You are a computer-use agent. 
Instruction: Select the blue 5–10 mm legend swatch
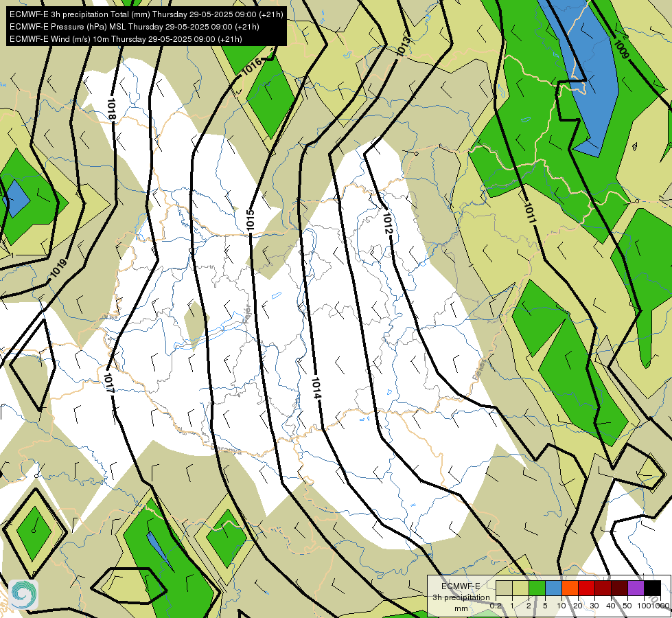(x=553, y=588)
